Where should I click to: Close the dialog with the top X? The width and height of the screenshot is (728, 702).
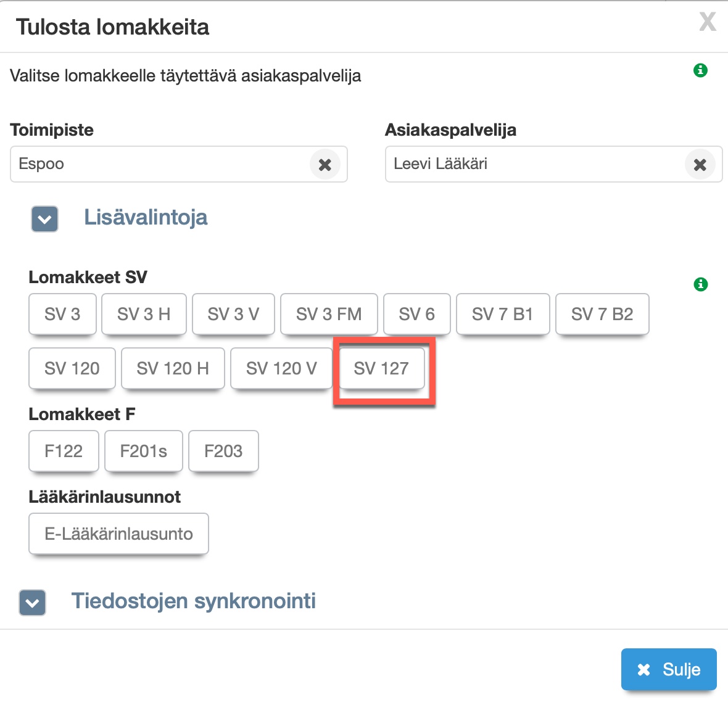707,22
